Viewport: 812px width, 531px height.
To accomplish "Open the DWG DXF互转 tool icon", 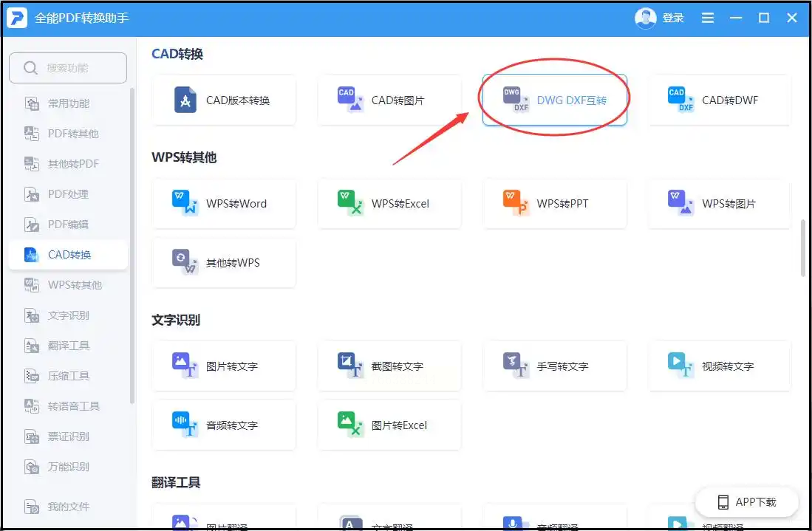I will [x=516, y=100].
